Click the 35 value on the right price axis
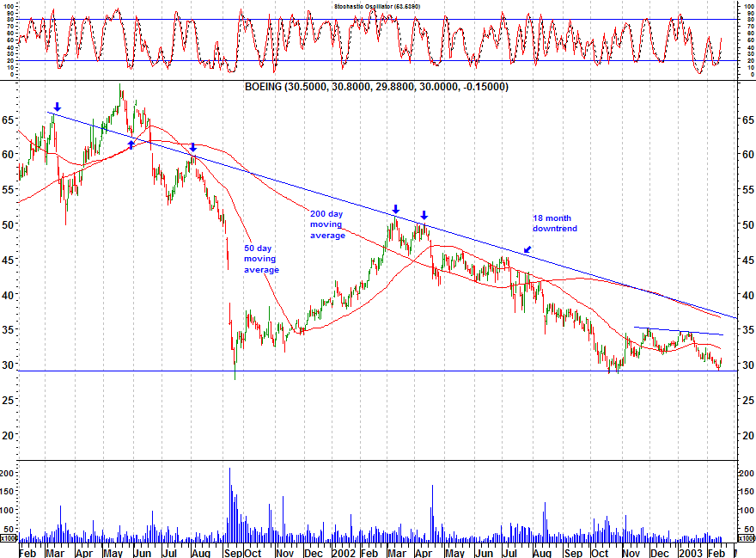 pos(747,329)
